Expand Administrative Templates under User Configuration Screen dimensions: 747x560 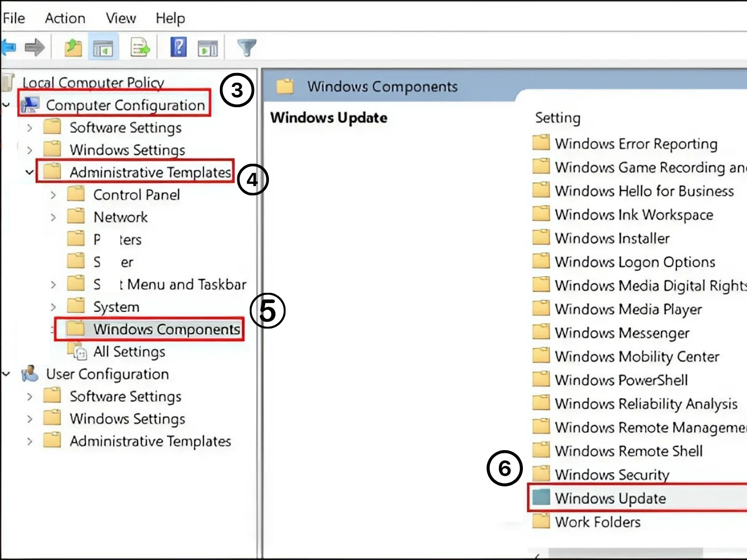[29, 441]
